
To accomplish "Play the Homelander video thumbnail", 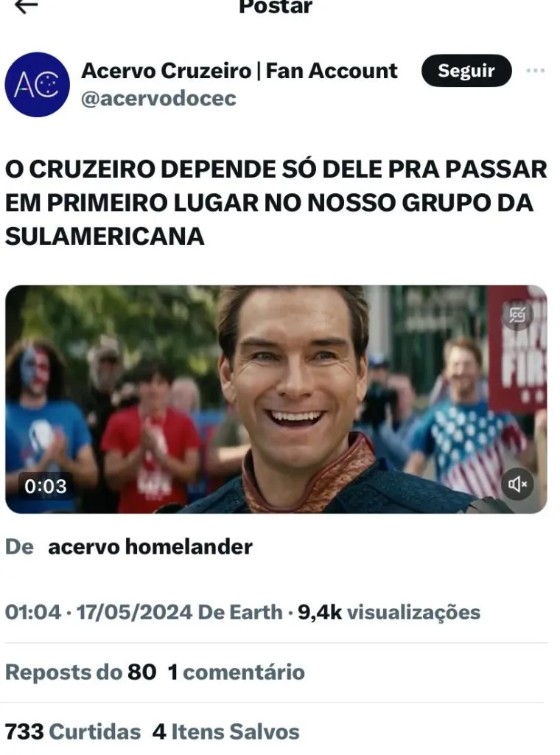I will coord(276,399).
